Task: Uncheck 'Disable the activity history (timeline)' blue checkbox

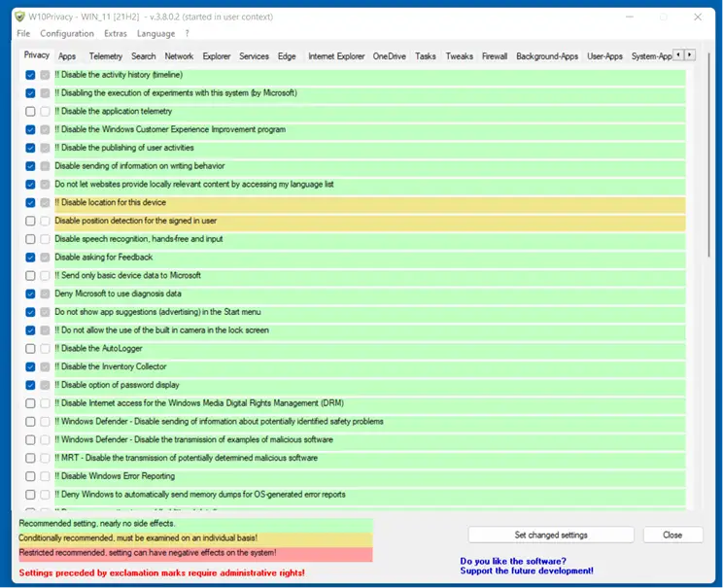Action: (30, 75)
